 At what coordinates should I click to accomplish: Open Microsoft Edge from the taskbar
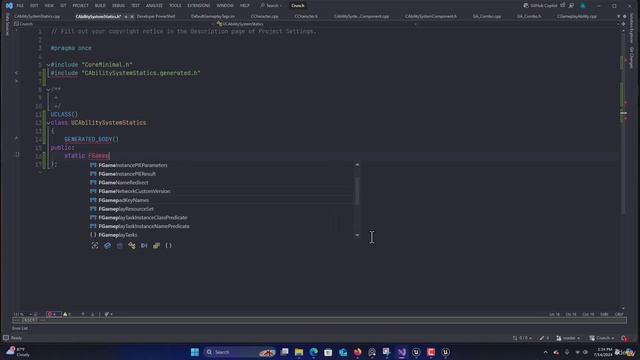point(313,352)
